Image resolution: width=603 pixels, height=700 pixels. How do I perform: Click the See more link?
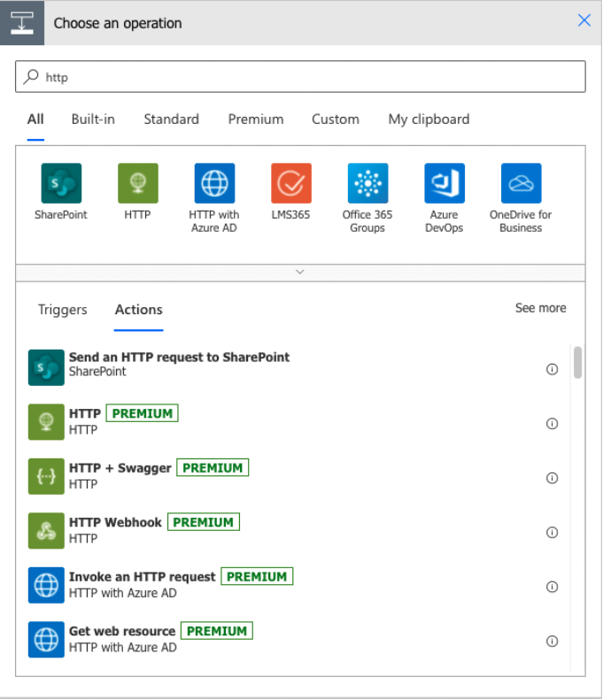tap(540, 308)
